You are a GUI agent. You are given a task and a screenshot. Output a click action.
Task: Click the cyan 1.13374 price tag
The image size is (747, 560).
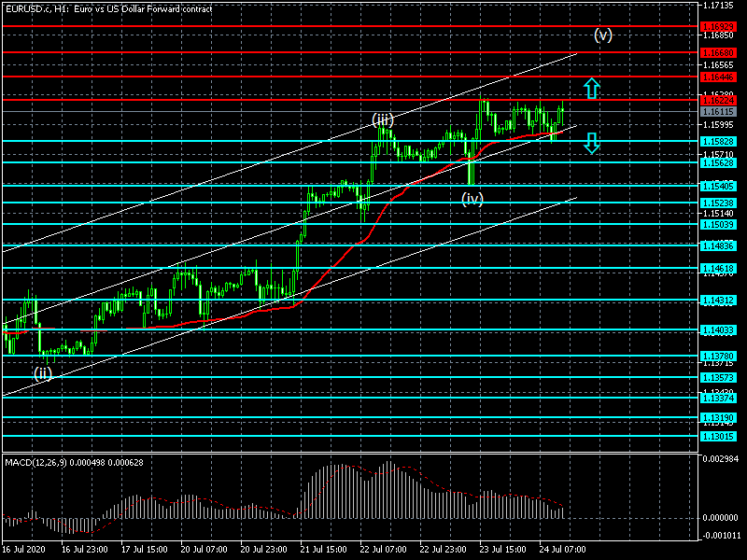pyautogui.click(x=719, y=399)
